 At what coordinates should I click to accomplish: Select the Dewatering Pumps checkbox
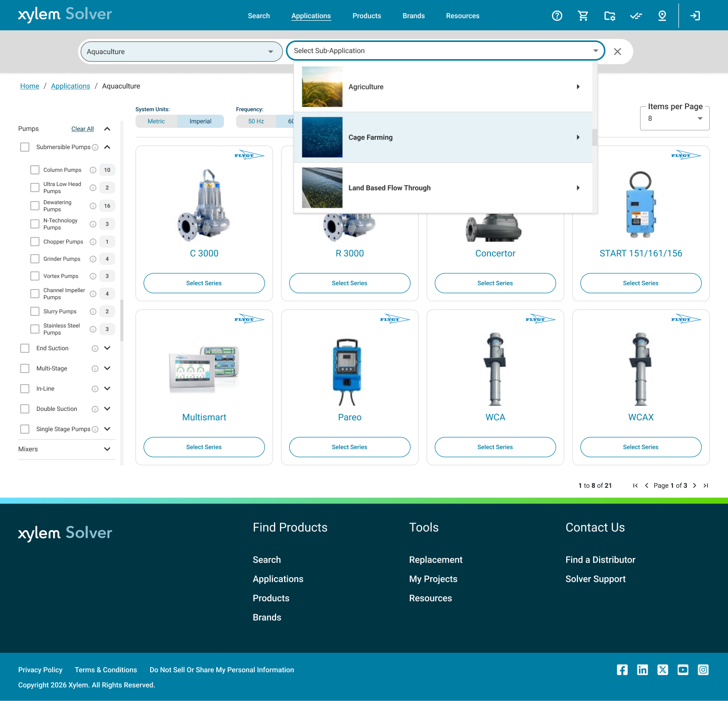coord(34,206)
